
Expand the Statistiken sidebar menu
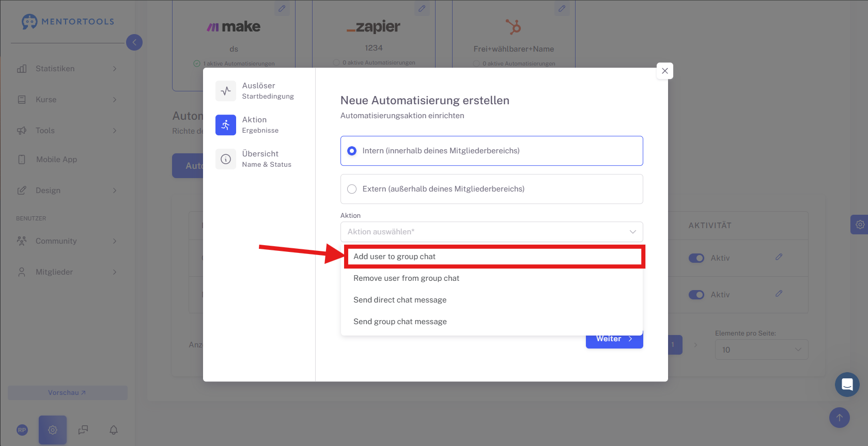(x=67, y=69)
